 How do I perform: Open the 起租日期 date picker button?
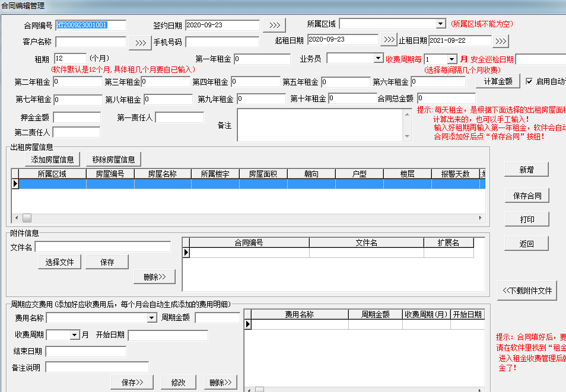pyautogui.click(x=389, y=39)
